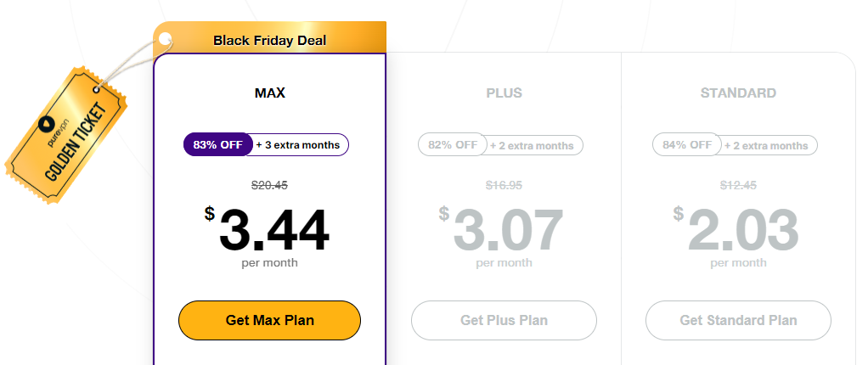Viewport: 868px width, 365px height.
Task: Click the 83% OFF badge
Action: click(218, 145)
